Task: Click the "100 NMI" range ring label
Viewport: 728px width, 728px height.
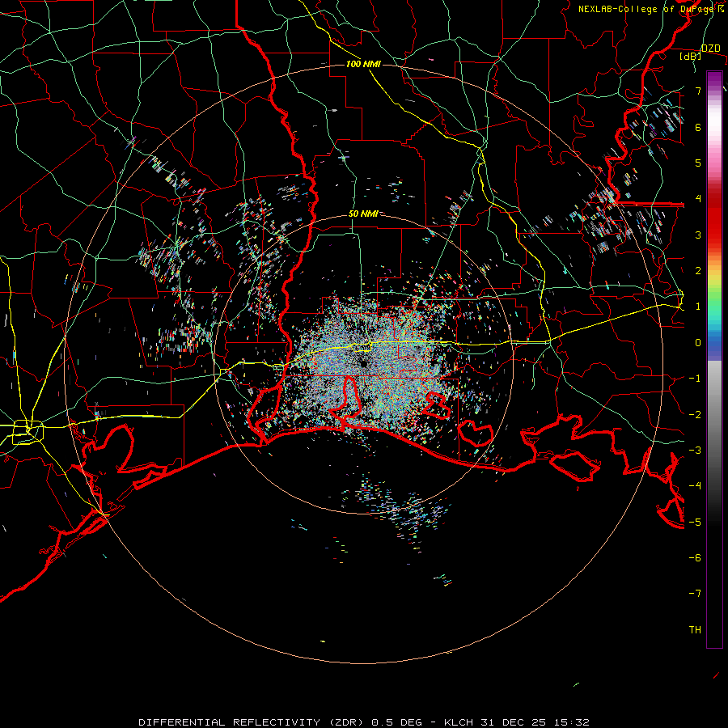Action: tap(363, 64)
